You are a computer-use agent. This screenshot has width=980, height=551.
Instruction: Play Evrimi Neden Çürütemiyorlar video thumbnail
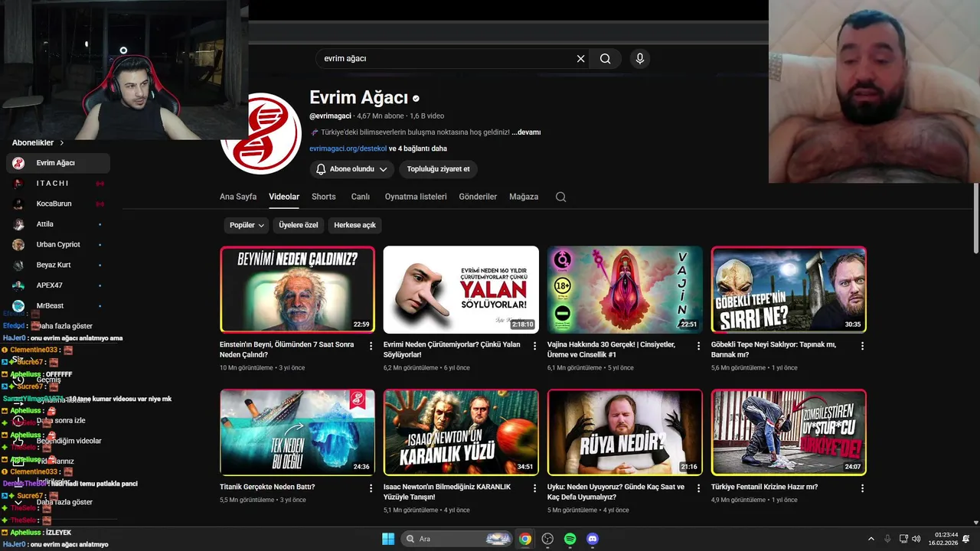click(461, 289)
